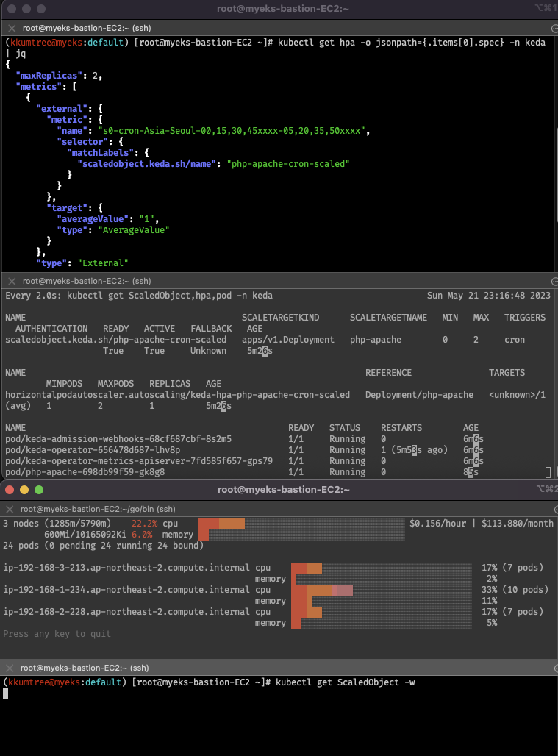Click the cursor block in the bottom pane
Screen dimensions: 558x756
coord(5,693)
